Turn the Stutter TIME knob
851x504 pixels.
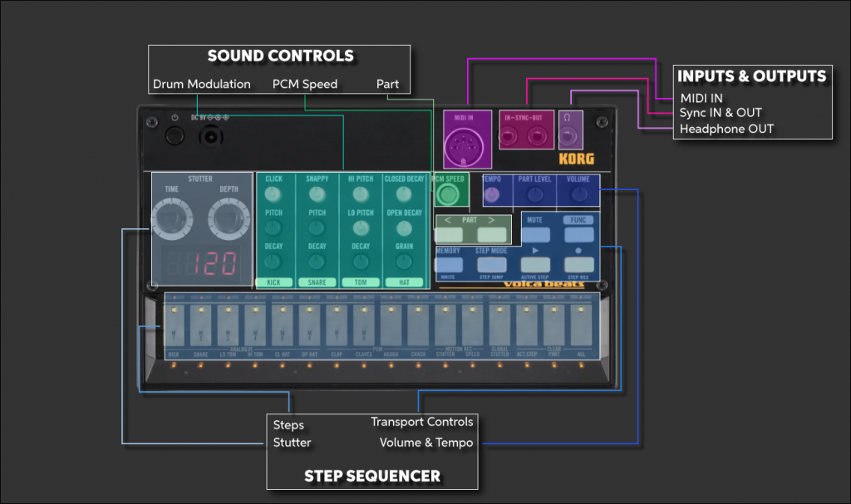[172, 219]
